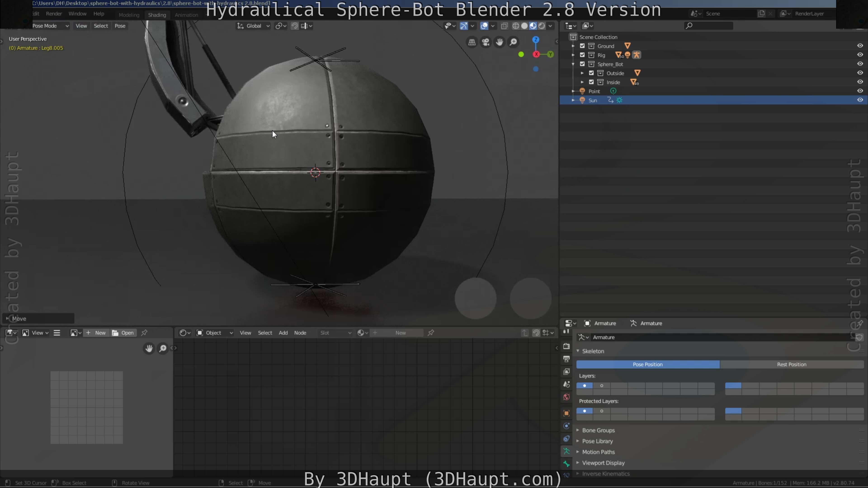The width and height of the screenshot is (868, 488).
Task: Switch to the Modeling workspace tab
Action: (x=129, y=15)
